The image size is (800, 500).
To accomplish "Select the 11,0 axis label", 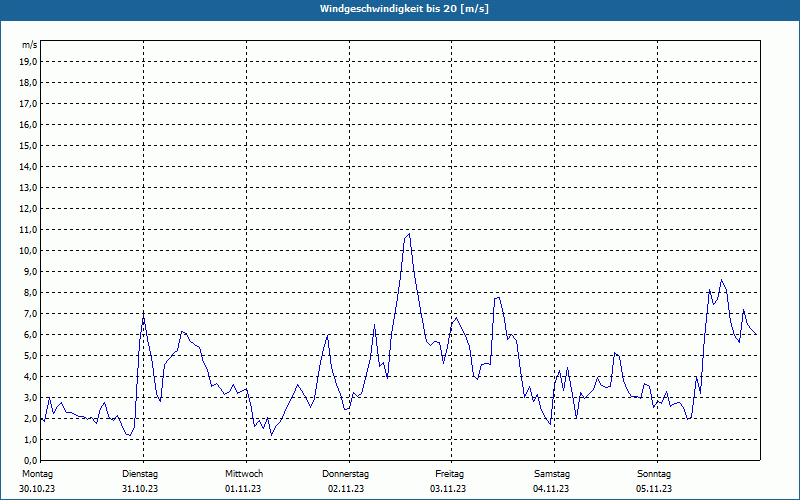I will [x=28, y=230].
